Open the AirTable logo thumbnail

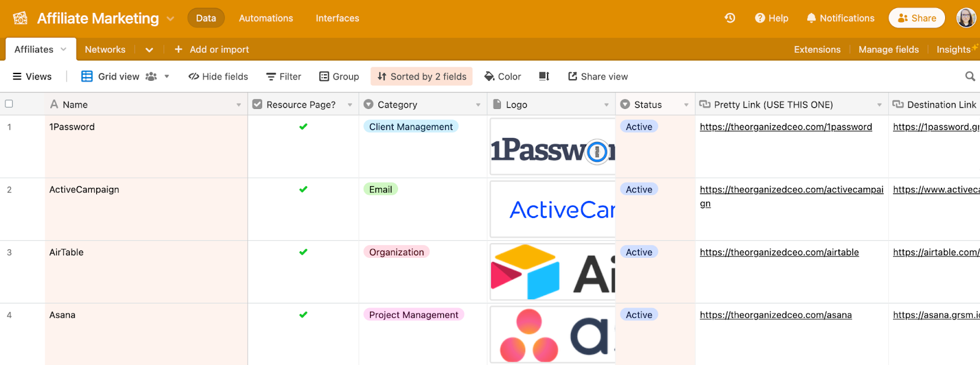(x=552, y=272)
